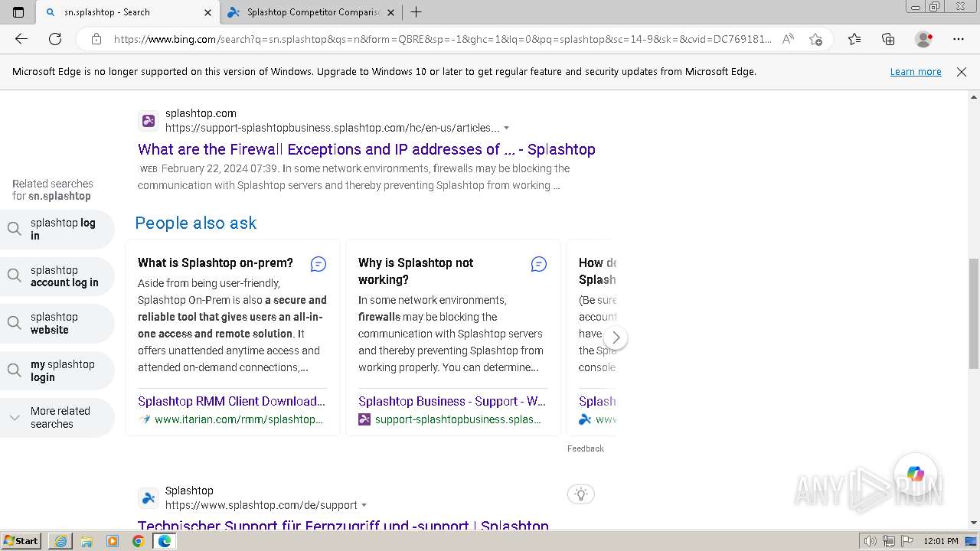Click 'Why is Splashtop not working?' question

416,271
